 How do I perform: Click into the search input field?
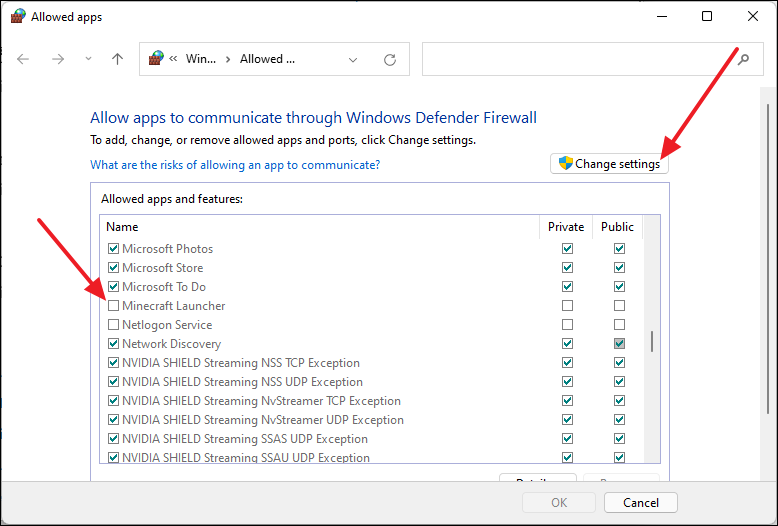pyautogui.click(x=592, y=59)
